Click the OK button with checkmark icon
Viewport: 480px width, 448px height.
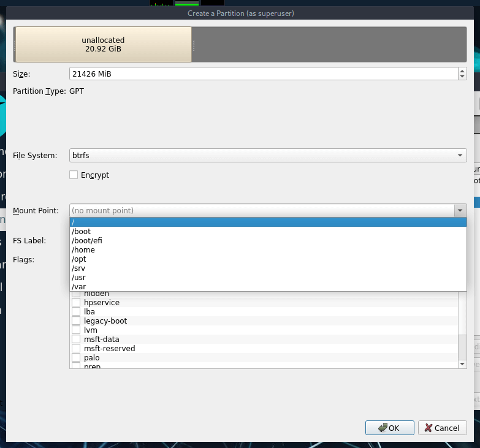[388, 428]
